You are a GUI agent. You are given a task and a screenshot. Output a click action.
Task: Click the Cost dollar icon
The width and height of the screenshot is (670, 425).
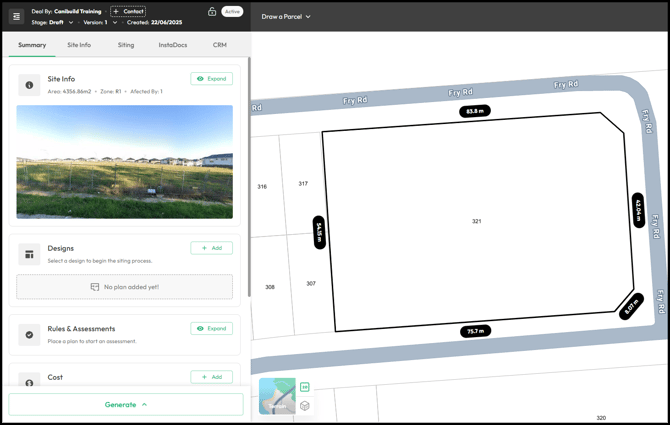(29, 382)
